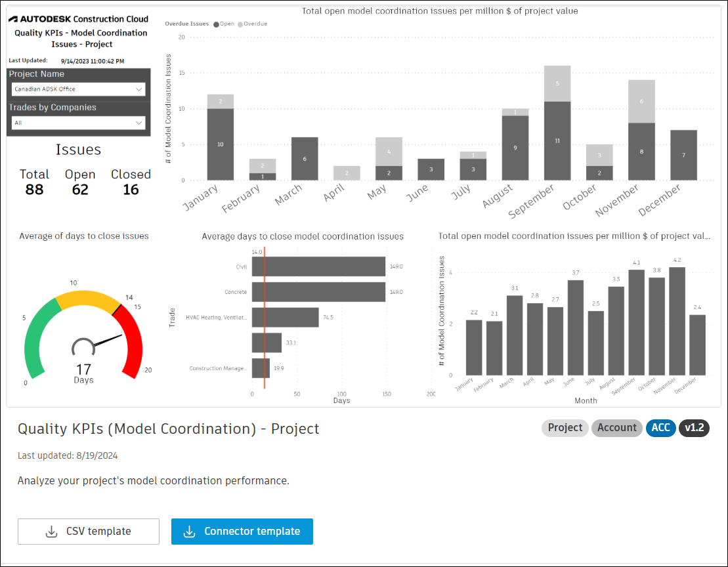Click the Civil bar showing 149.0 days
This screenshot has height=567, width=728.
[318, 266]
